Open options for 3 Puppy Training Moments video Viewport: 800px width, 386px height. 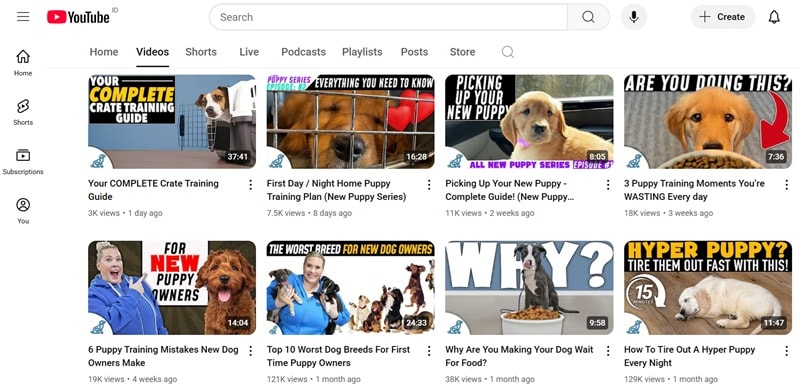(x=786, y=185)
